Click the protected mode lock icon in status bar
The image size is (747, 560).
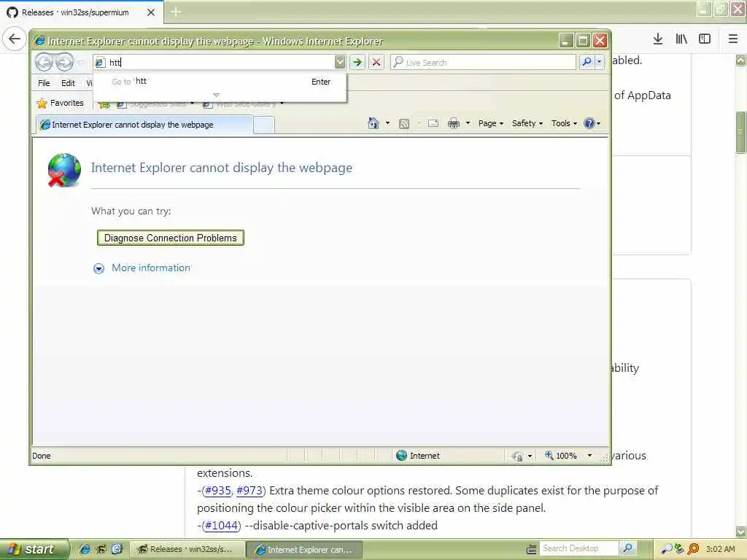click(x=517, y=456)
